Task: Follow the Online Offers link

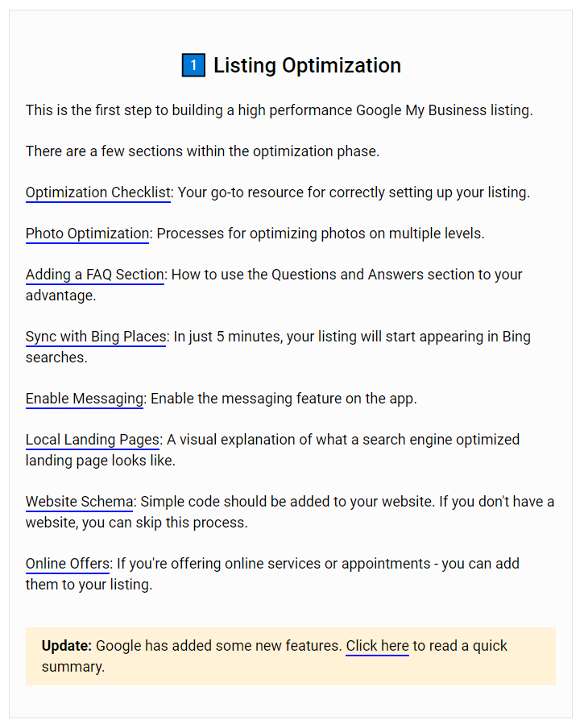Action: coord(68,564)
